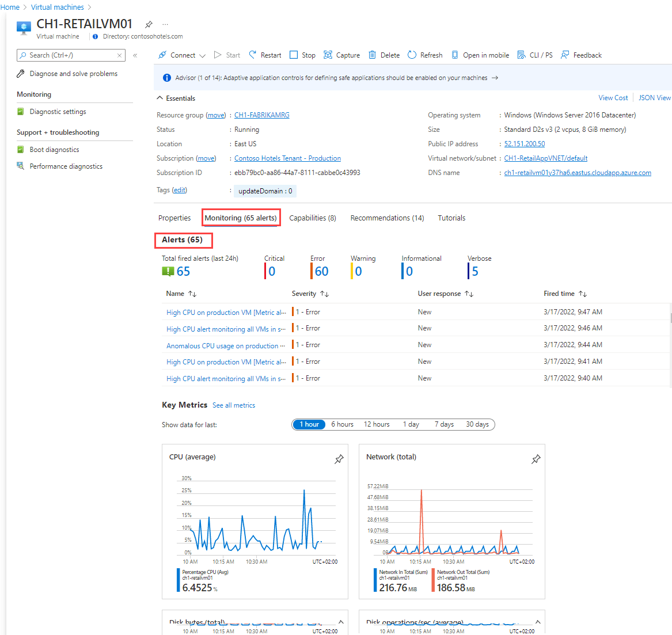Stop the virtual machine CH1-RETAILVM01
Image resolution: width=672 pixels, height=635 pixels.
pyautogui.click(x=302, y=55)
